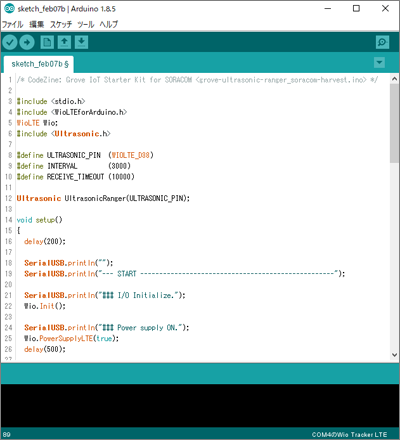Click the "Ultrasonic.h" include line
The height and width of the screenshot is (440, 400).
63,134
